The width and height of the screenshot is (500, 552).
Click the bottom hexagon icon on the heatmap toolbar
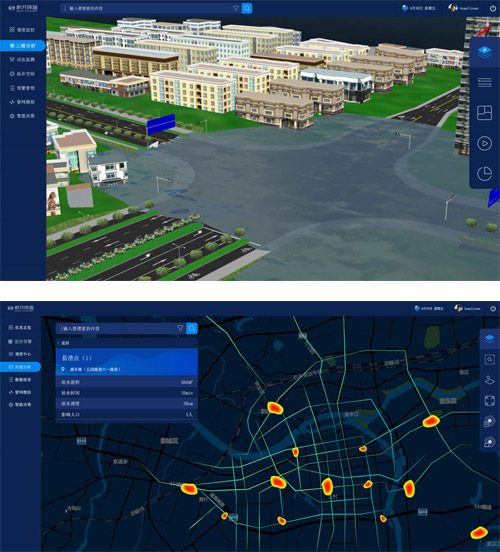[x=489, y=442]
